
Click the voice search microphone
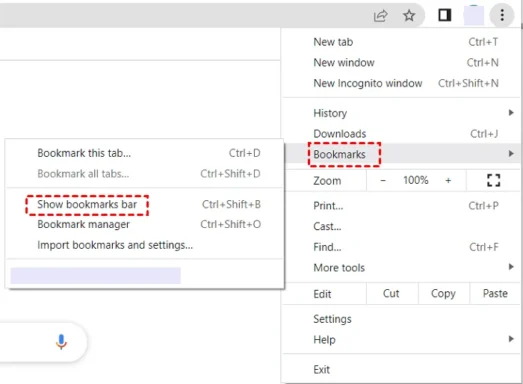(x=61, y=342)
